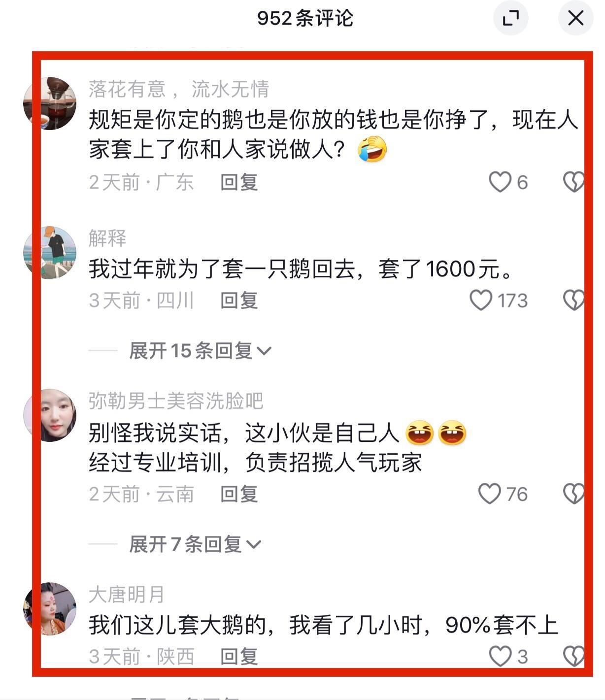Dislike 落花有意's comment via broken heart

pos(574,182)
